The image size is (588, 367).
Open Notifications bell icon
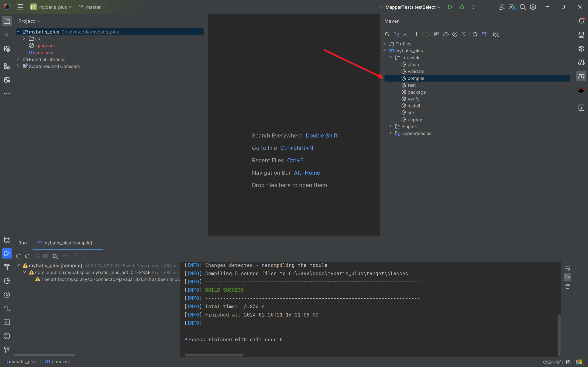tap(581, 21)
